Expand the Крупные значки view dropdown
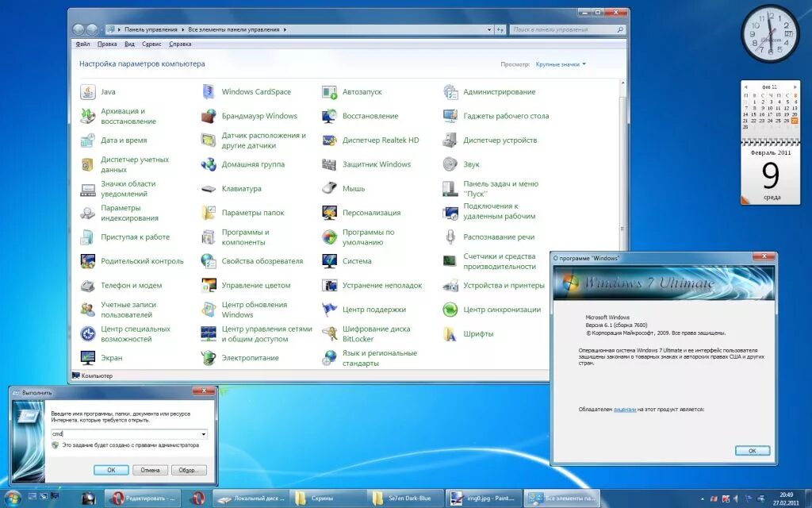Screen dimensions: 812x508 [x=561, y=64]
